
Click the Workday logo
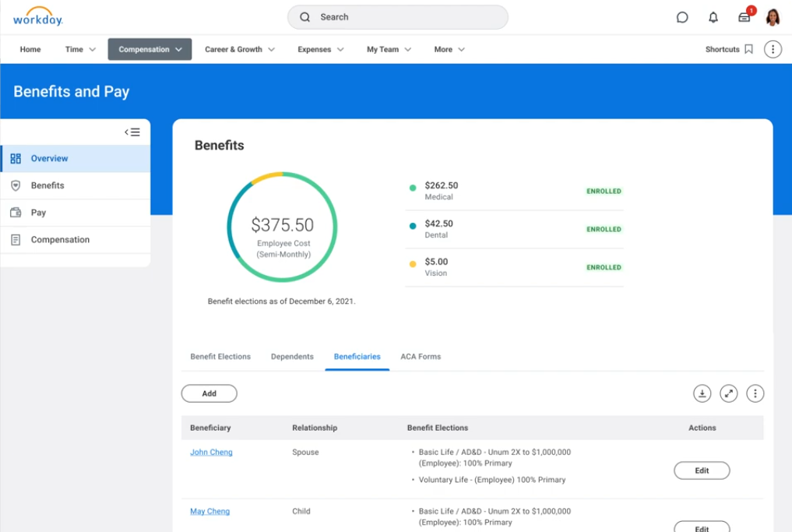38,17
